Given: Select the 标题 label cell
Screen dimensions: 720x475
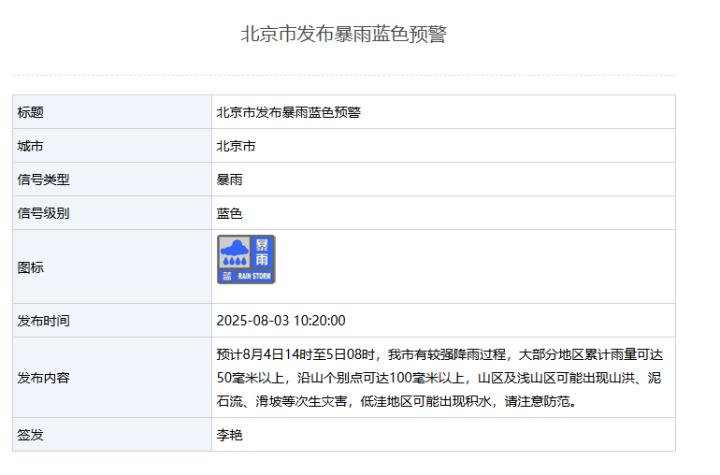Looking at the screenshot, I should click(x=112, y=112).
